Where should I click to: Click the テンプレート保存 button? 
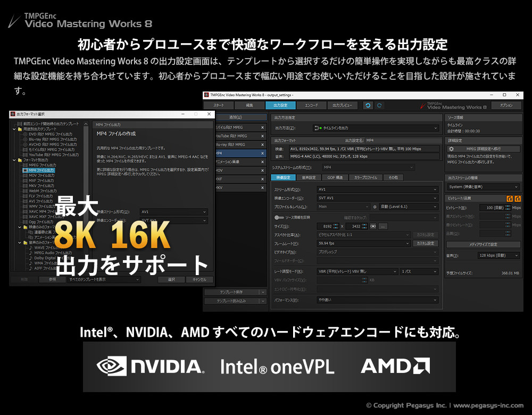231,292
